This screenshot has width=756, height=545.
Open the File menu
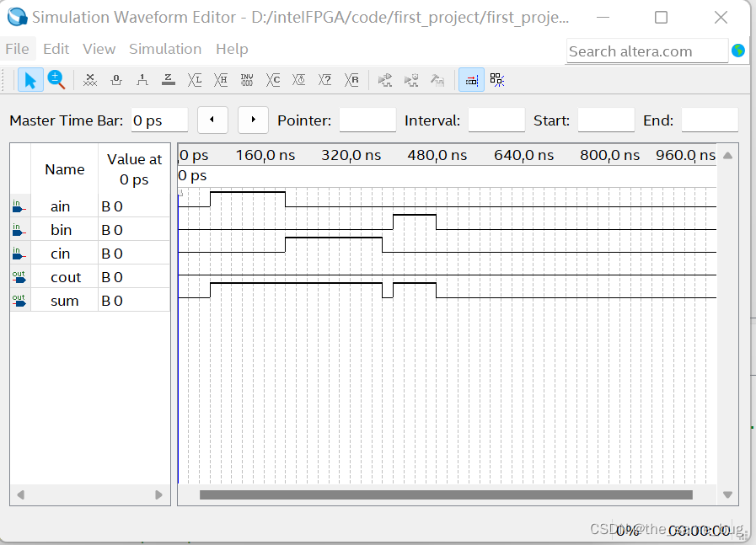coord(18,49)
